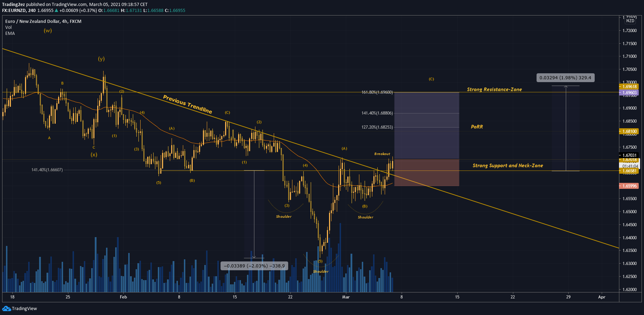This screenshot has height=315, width=644.
Task: Select the 141.40%(1.68806) Fibonacci level label
Action: (x=377, y=113)
